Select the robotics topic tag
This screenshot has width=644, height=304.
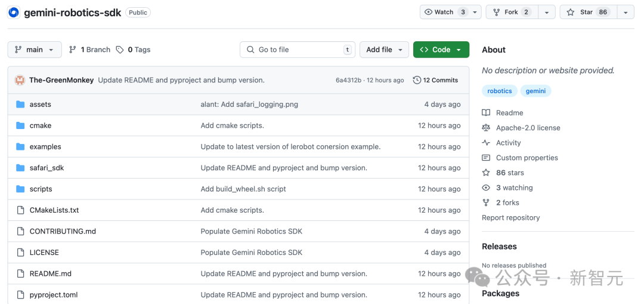pyautogui.click(x=500, y=91)
